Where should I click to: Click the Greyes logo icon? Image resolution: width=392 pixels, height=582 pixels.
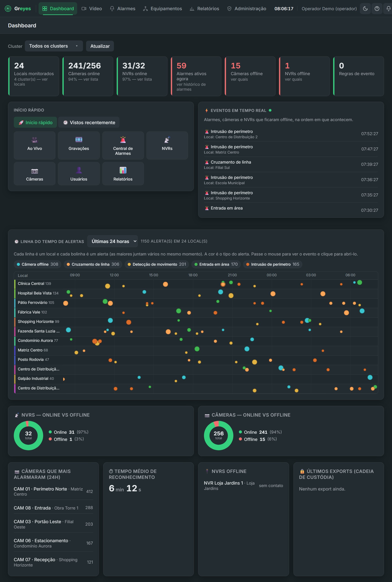(8, 9)
